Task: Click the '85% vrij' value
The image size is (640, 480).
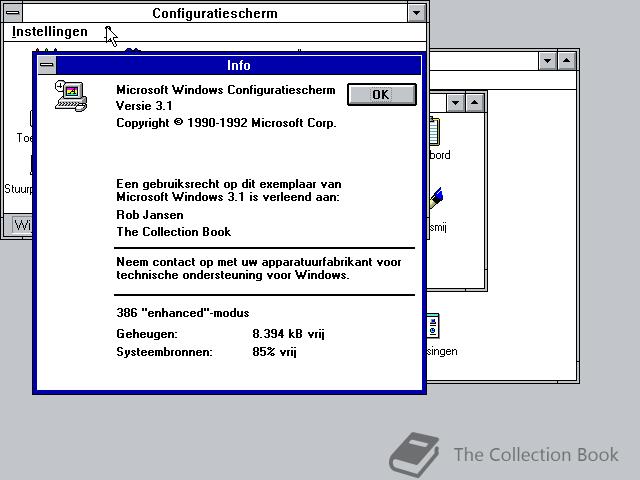Action: pyautogui.click(x=274, y=352)
